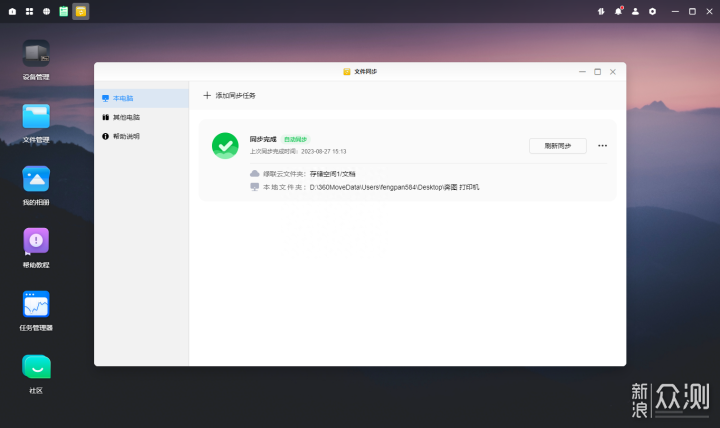Open 帮助说明 in the sidebar
Viewport: 720px width, 428px height.
click(141, 136)
